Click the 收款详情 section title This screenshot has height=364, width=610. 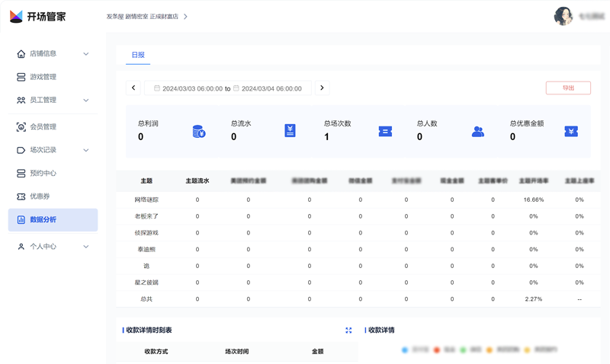(381, 330)
